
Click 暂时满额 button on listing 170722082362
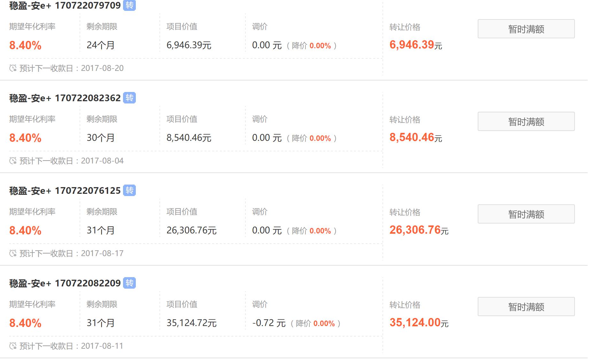526,121
